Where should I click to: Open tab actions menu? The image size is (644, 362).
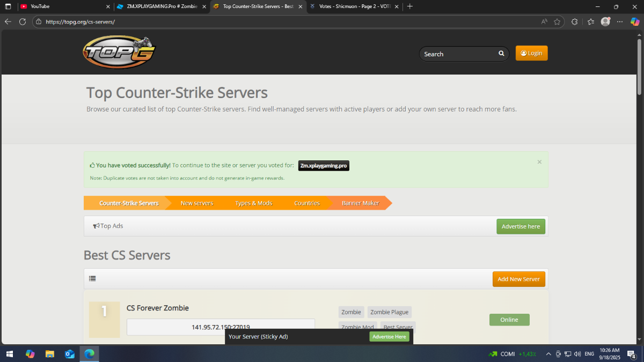pyautogui.click(x=8, y=6)
